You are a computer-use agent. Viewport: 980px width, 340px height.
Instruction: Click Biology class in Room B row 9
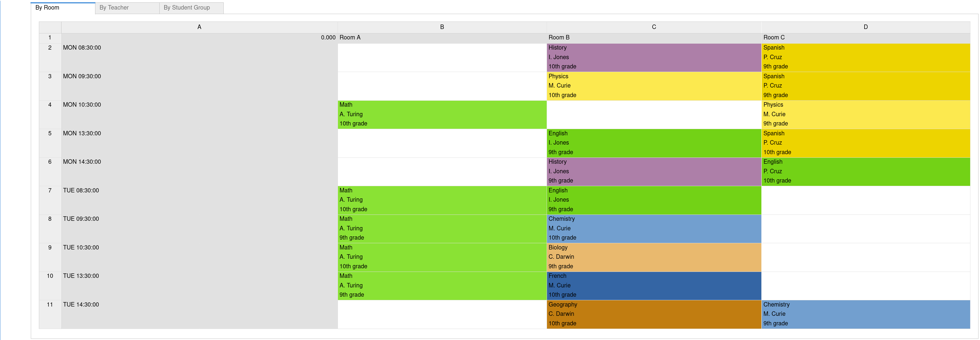coord(653,256)
